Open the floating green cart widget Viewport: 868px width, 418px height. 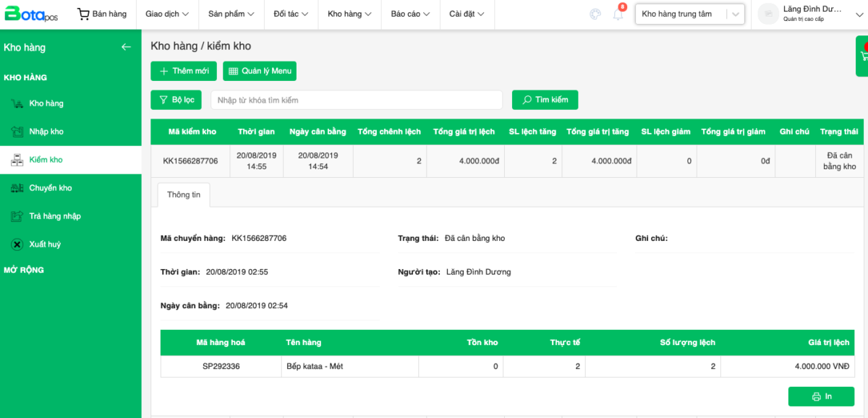tap(863, 56)
